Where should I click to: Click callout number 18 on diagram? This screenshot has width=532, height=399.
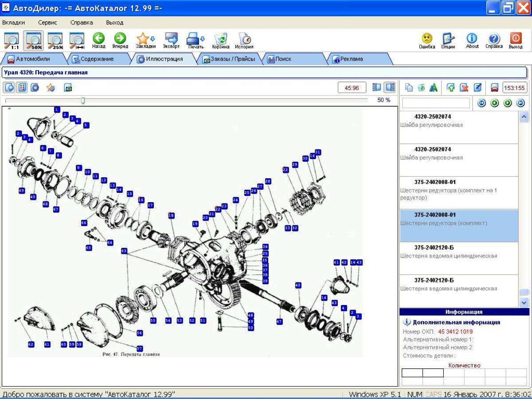pos(171,215)
